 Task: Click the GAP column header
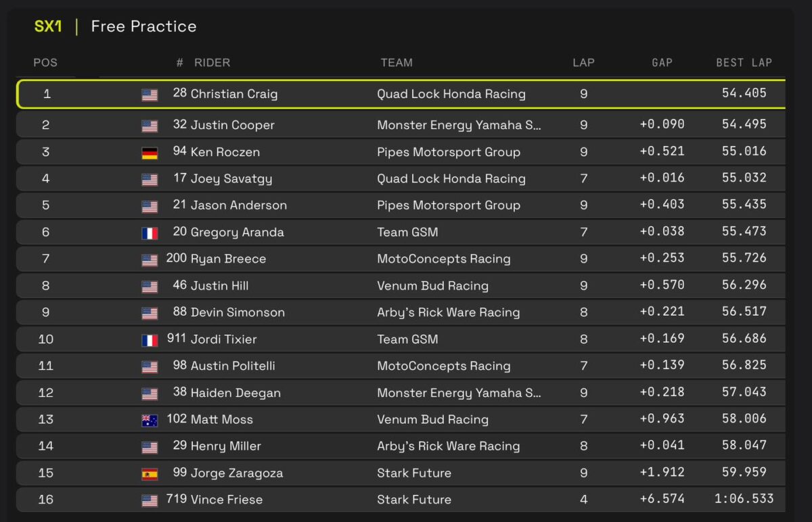click(x=662, y=62)
